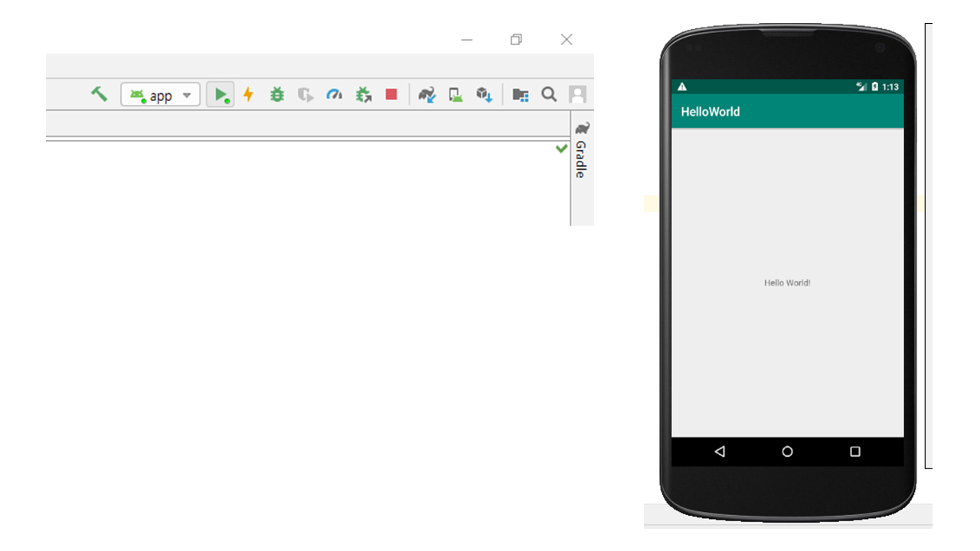Start debugging with the green bug icon
Image resolution: width=980 pixels, height=551 pixels.
click(277, 95)
